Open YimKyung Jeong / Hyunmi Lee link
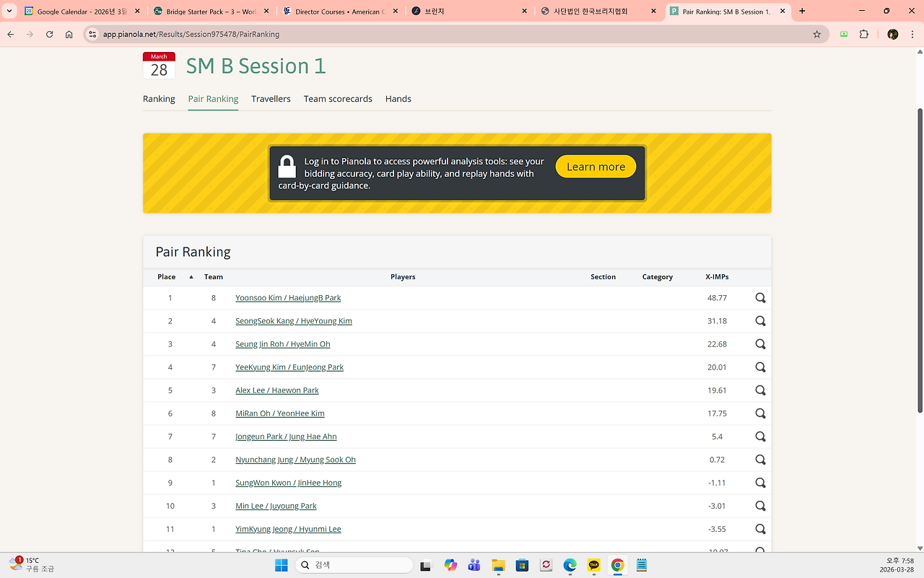The width and height of the screenshot is (924, 578). point(288,529)
